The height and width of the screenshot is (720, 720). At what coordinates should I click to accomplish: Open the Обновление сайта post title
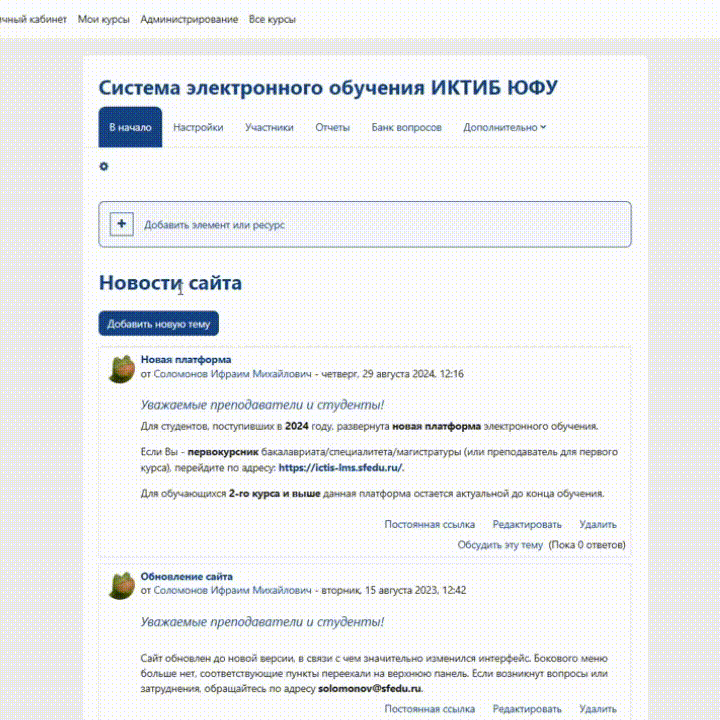(x=186, y=576)
